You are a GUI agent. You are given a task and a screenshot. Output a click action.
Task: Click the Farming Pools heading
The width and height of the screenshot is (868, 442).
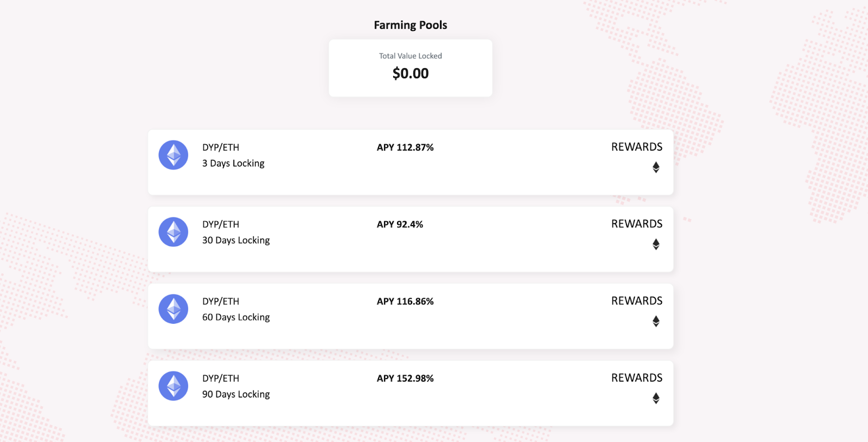pyautogui.click(x=411, y=25)
